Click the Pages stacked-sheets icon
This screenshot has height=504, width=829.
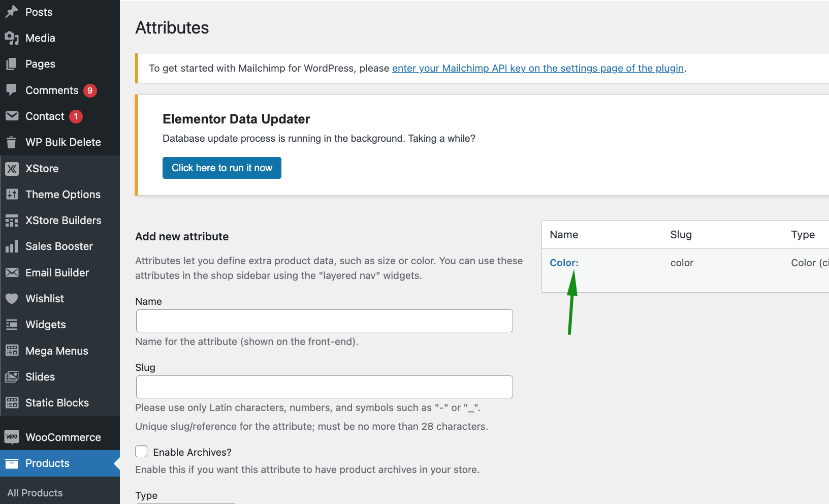click(12, 64)
